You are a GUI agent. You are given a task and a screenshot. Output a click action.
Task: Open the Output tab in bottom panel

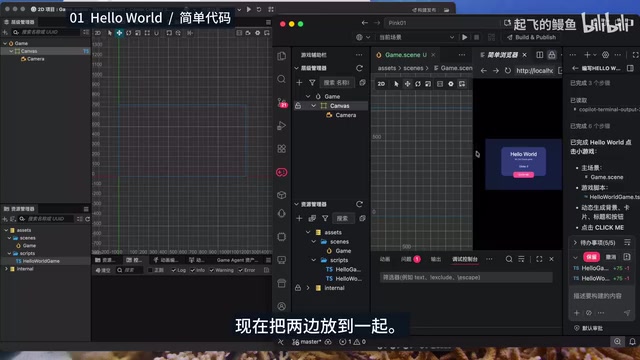coord(436,259)
